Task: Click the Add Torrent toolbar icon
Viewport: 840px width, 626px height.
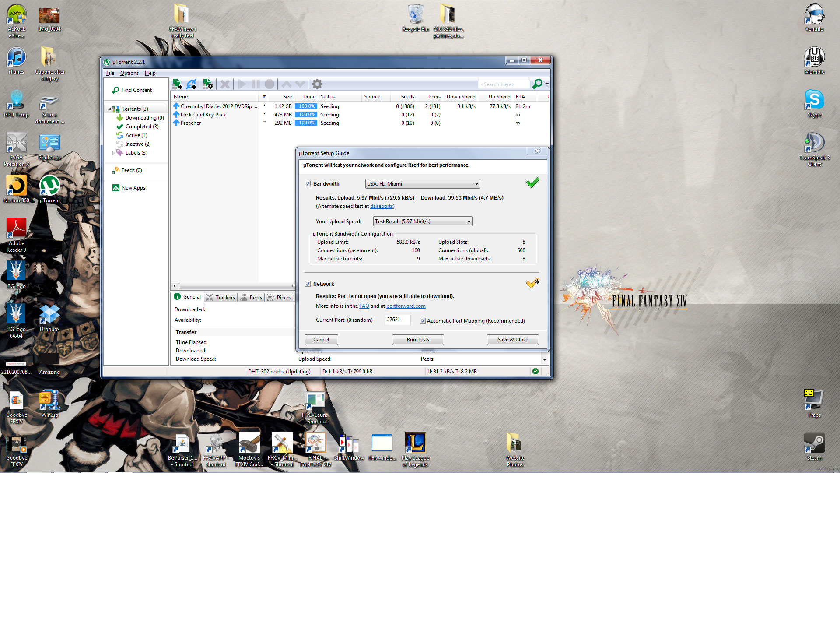Action: coord(177,84)
